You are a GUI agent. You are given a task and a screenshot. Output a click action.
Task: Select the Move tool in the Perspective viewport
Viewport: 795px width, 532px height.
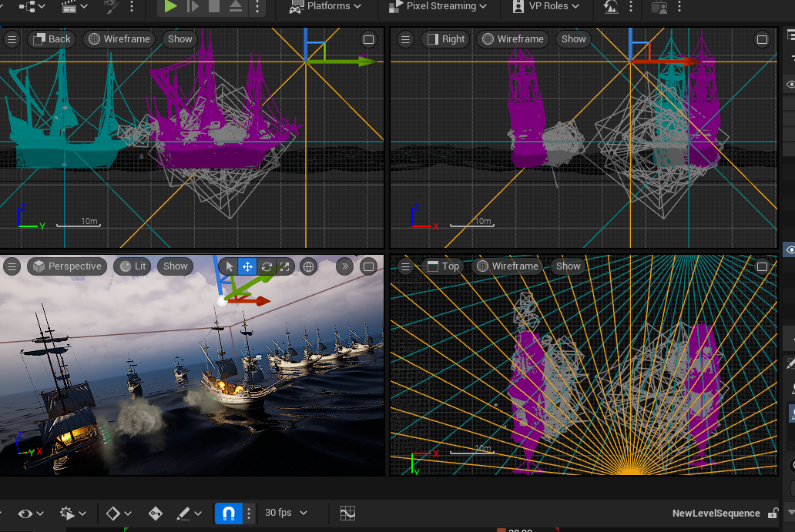tap(247, 266)
